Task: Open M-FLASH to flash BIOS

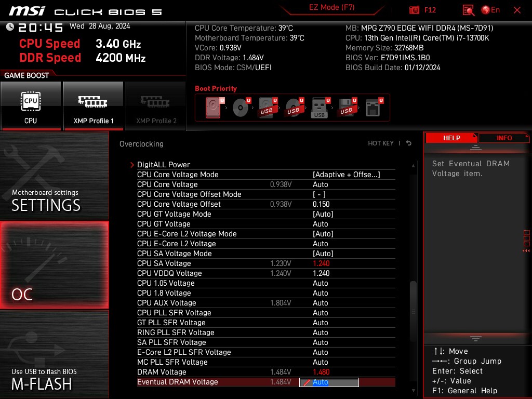Action: tap(54, 354)
